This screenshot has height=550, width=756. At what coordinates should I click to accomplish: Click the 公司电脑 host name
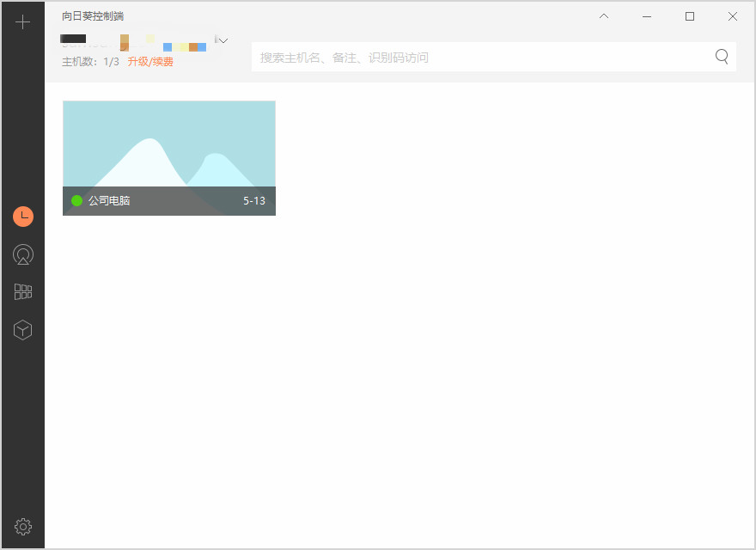(109, 201)
